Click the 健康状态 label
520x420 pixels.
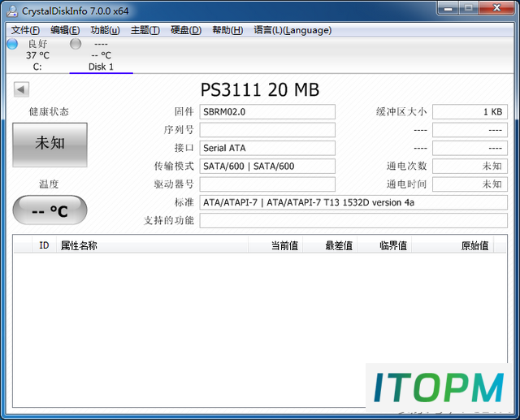click(x=49, y=112)
